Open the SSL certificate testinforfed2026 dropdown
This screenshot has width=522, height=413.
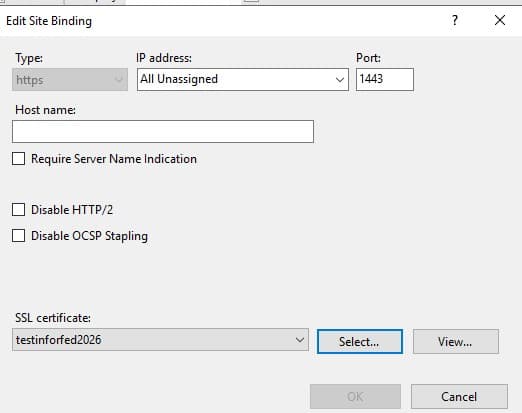click(x=160, y=340)
